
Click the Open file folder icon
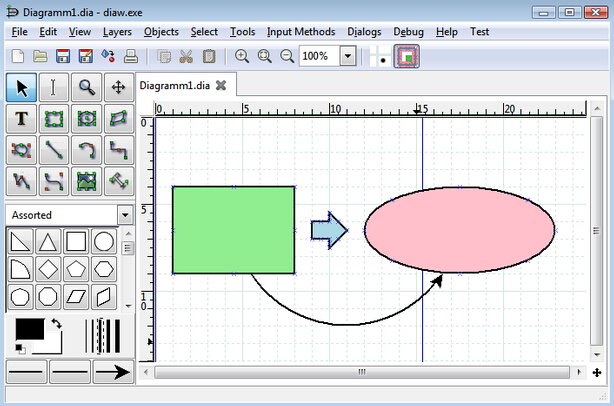point(40,56)
